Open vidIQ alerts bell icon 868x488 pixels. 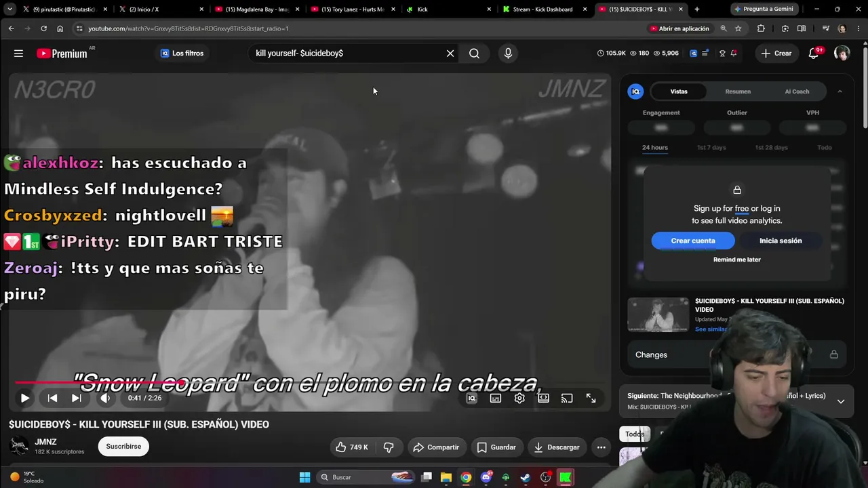734,54
